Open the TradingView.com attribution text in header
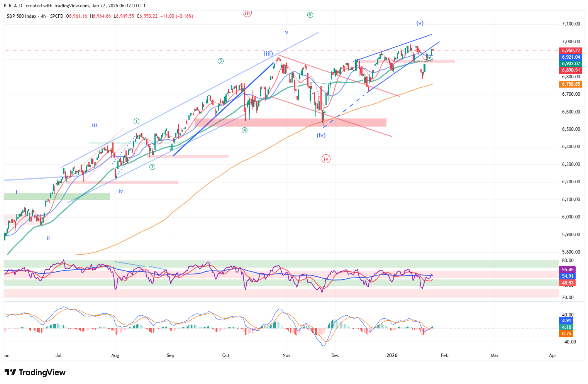 pos(69,6)
